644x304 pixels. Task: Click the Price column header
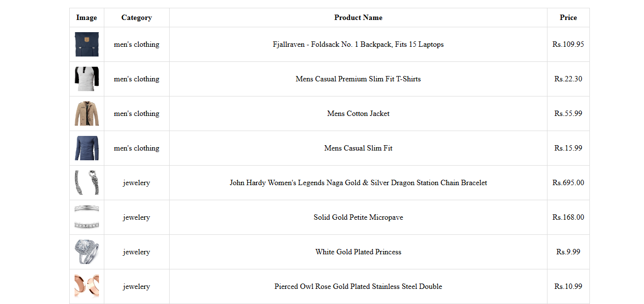pyautogui.click(x=568, y=18)
